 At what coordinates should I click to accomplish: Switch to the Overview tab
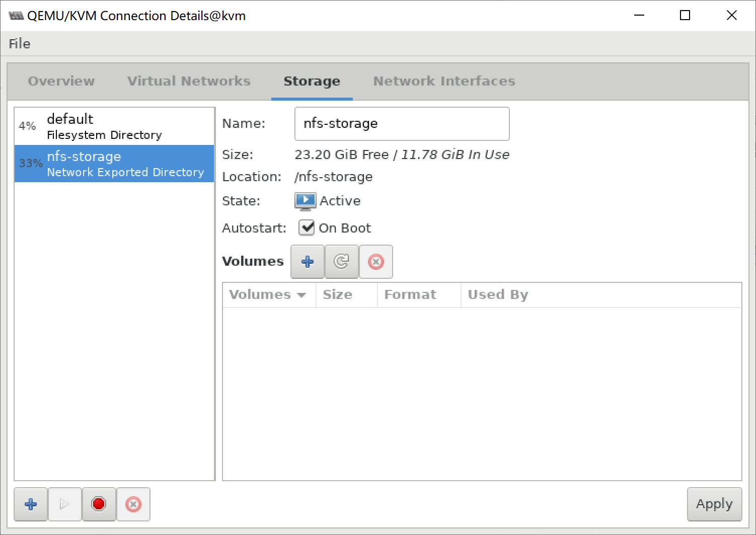tap(61, 81)
